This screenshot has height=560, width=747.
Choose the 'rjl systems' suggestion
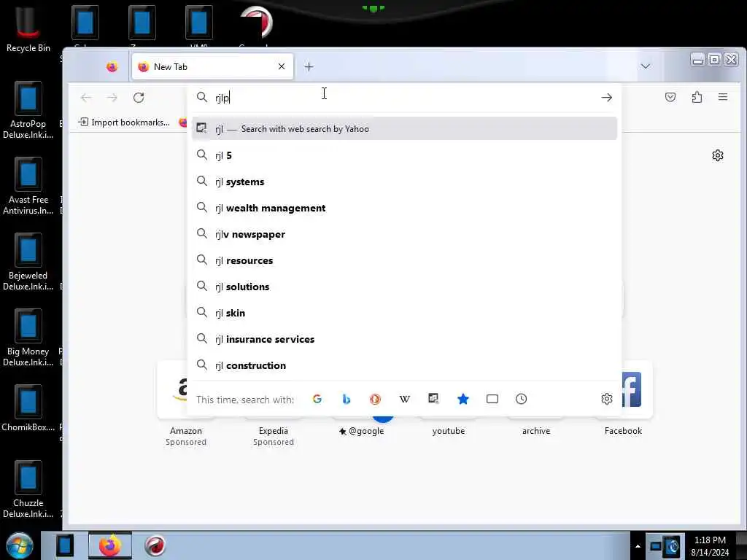404,182
